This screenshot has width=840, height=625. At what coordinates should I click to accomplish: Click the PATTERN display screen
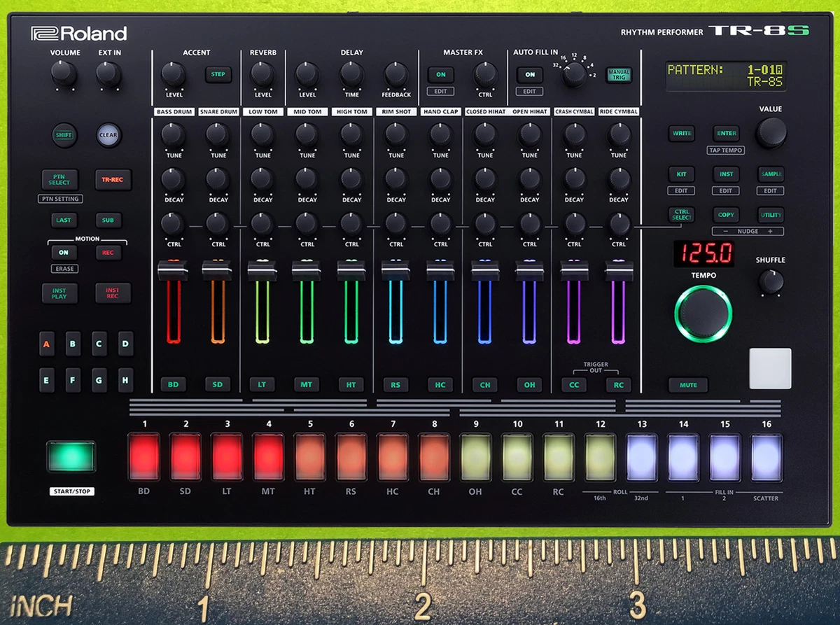(725, 76)
